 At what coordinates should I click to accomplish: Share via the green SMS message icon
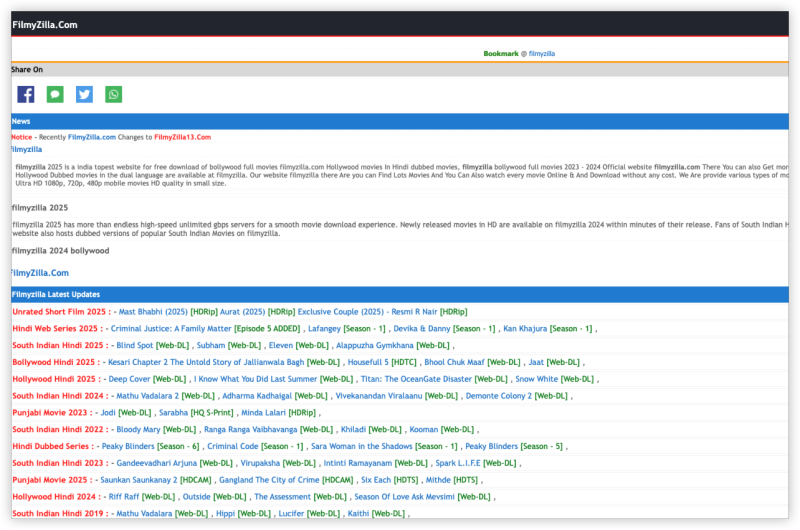click(x=55, y=94)
